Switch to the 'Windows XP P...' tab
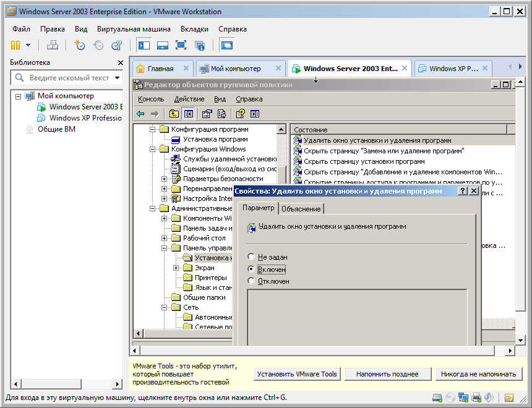The height and width of the screenshot is (408, 532). (x=453, y=69)
